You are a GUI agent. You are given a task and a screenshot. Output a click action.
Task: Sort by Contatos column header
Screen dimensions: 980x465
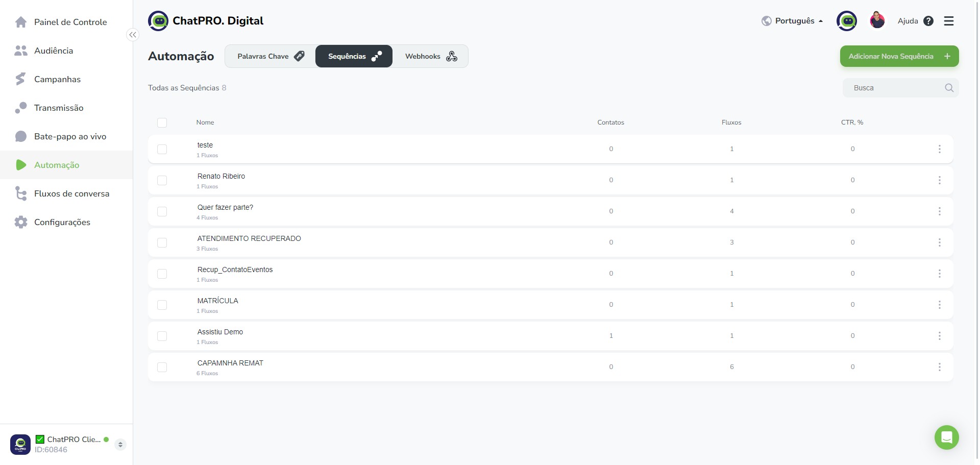click(610, 123)
